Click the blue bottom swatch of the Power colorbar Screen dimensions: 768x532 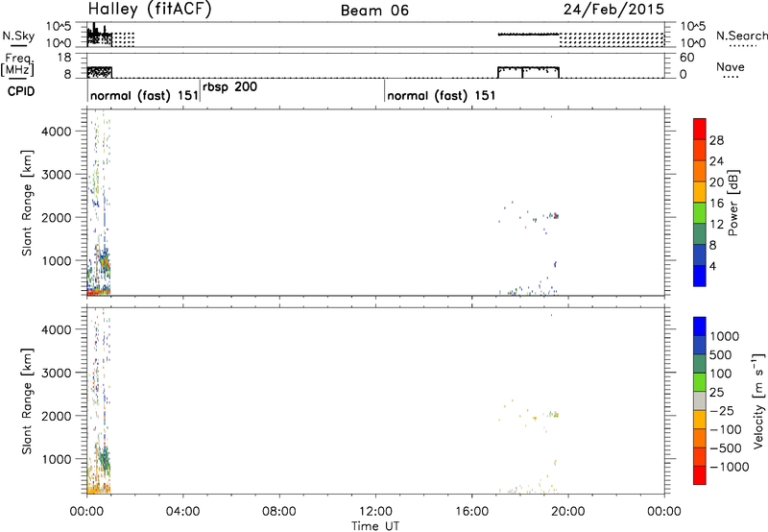700,276
